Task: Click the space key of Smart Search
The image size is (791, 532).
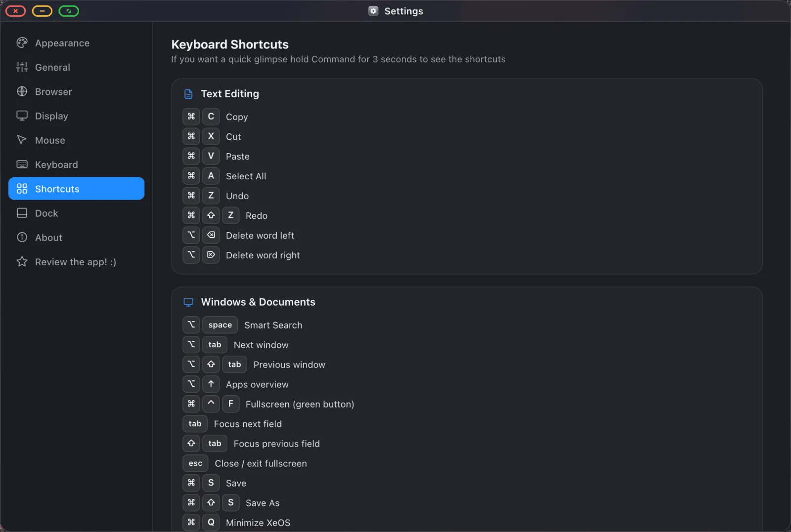Action: coord(220,325)
